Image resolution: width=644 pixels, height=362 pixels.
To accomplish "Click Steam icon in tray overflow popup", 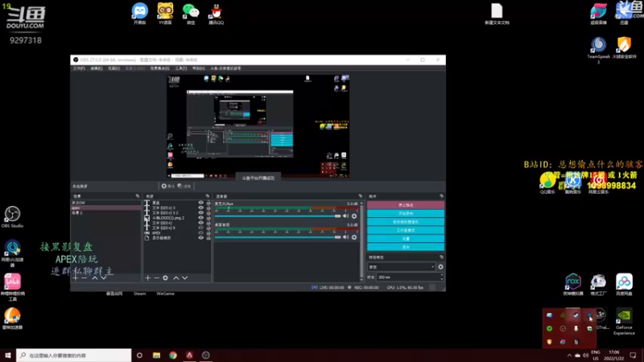I will tap(576, 315).
